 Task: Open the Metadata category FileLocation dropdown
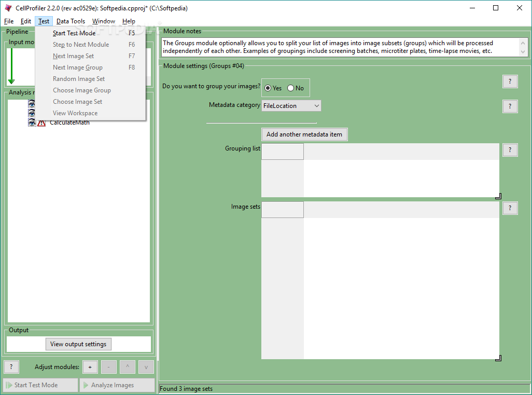coord(291,106)
